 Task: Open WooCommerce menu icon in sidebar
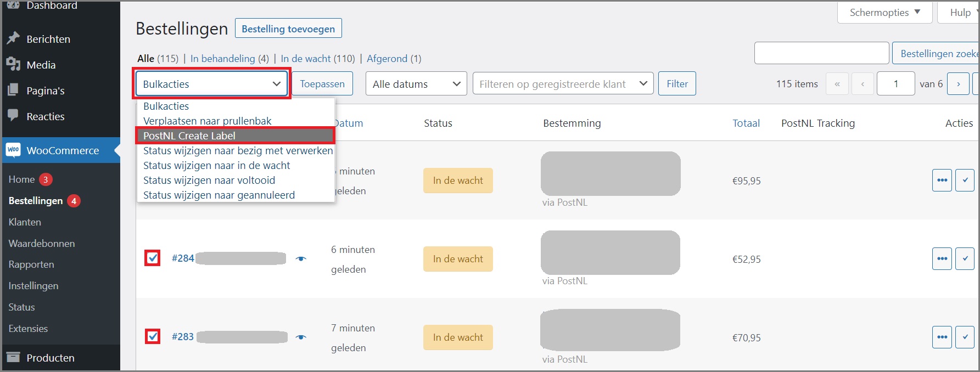pos(14,150)
